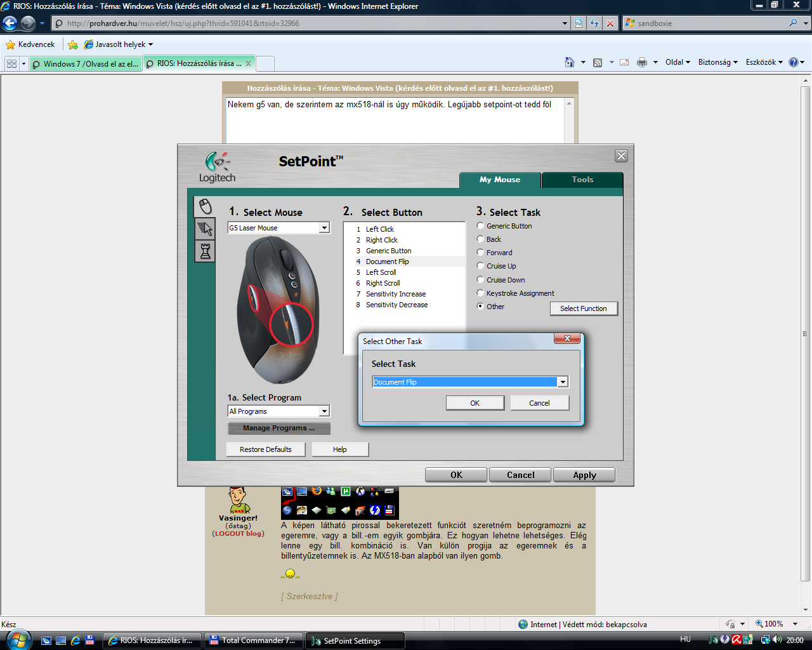
Task: Open the pointer movement settings icon in SetPoint sidebar
Action: 205,229
